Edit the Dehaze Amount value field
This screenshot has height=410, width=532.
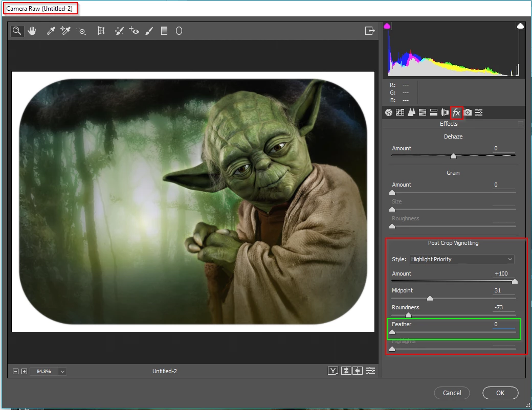point(503,148)
